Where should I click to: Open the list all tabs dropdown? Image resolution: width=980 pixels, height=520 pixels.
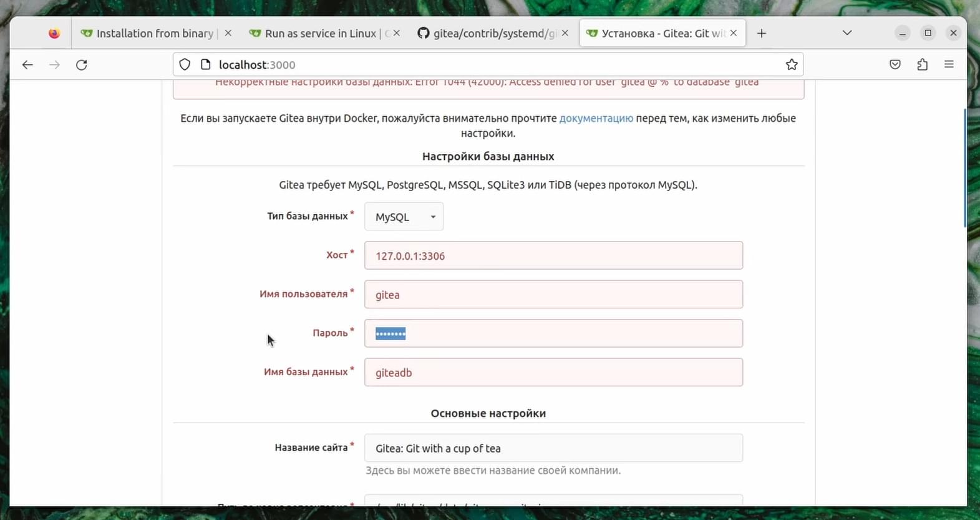tap(847, 33)
